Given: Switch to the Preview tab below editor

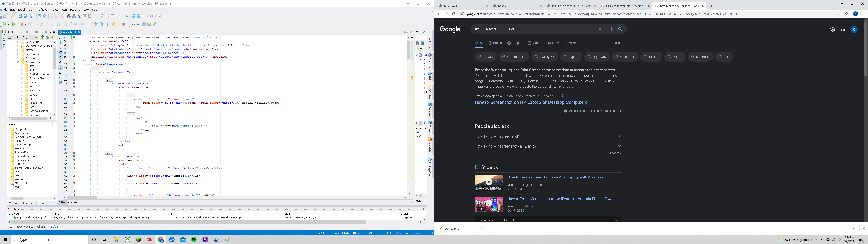Looking at the screenshot, I should click(72, 203).
